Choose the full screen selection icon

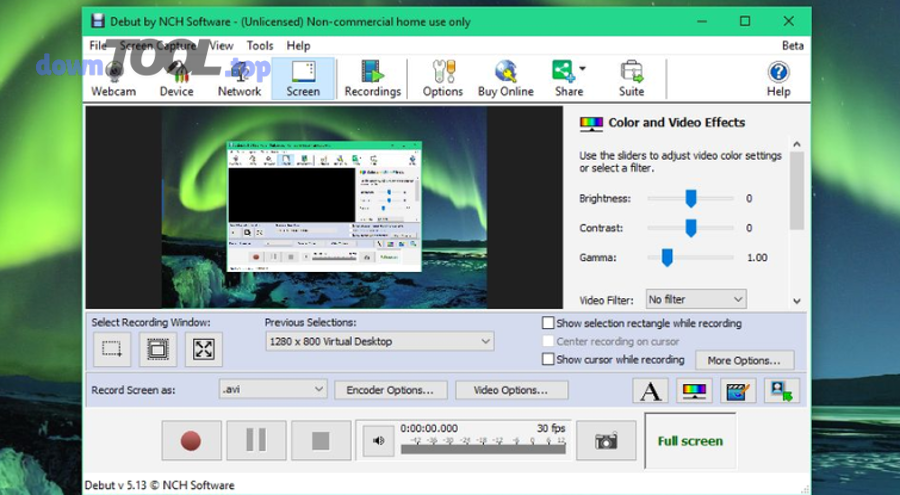pos(203,349)
